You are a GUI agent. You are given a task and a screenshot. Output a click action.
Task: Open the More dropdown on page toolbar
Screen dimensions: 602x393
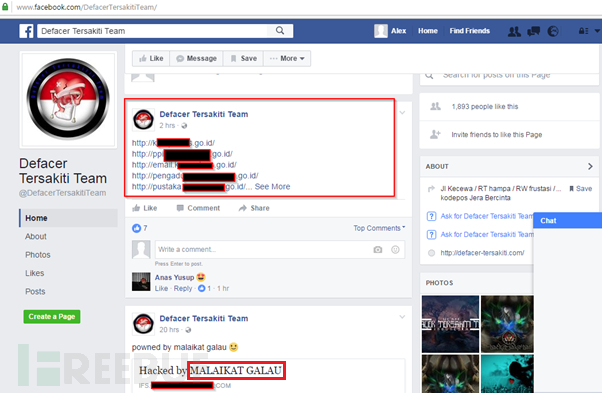coord(287,58)
